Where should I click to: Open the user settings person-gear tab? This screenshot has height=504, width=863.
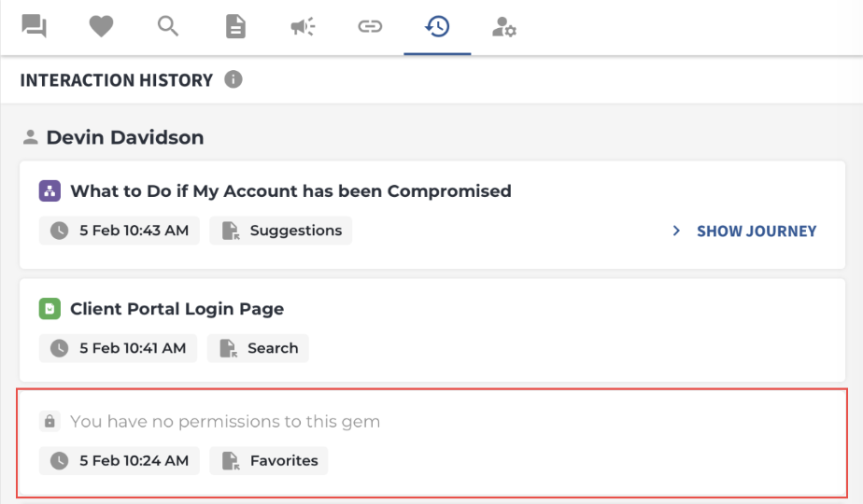coord(504,26)
